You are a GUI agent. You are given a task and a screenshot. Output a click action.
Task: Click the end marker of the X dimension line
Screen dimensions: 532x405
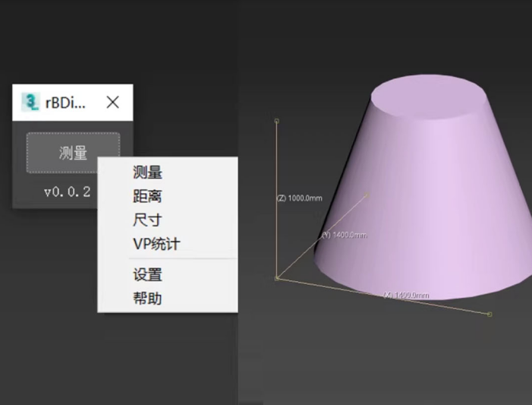[x=490, y=315]
